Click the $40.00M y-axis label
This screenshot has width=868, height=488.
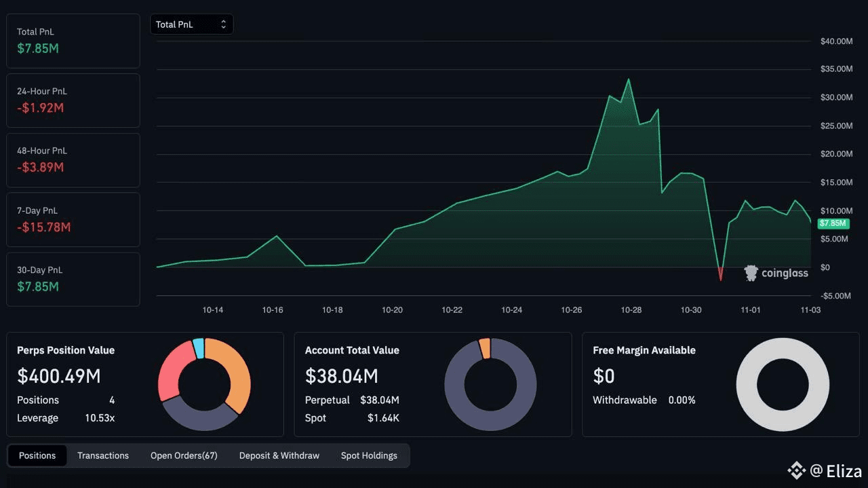[x=836, y=41]
